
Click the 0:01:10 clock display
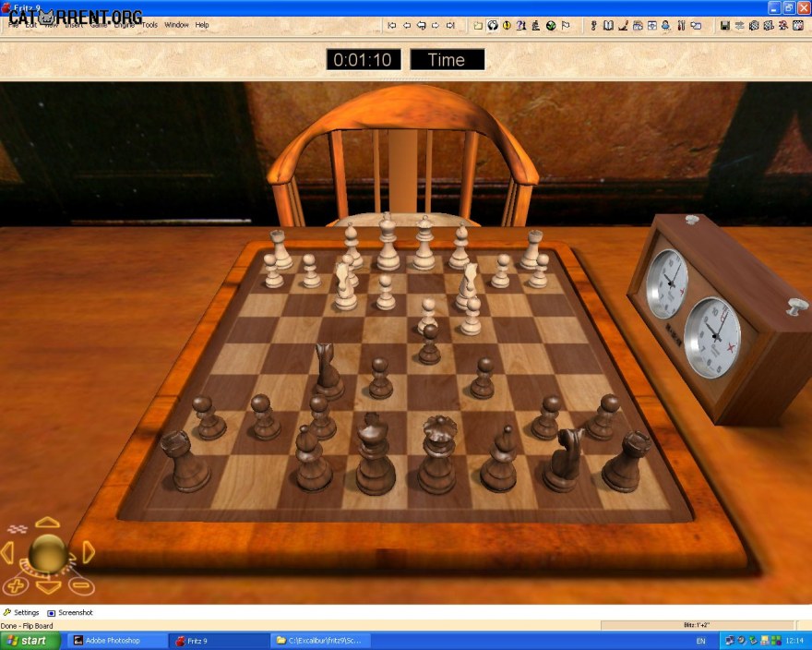pos(363,60)
